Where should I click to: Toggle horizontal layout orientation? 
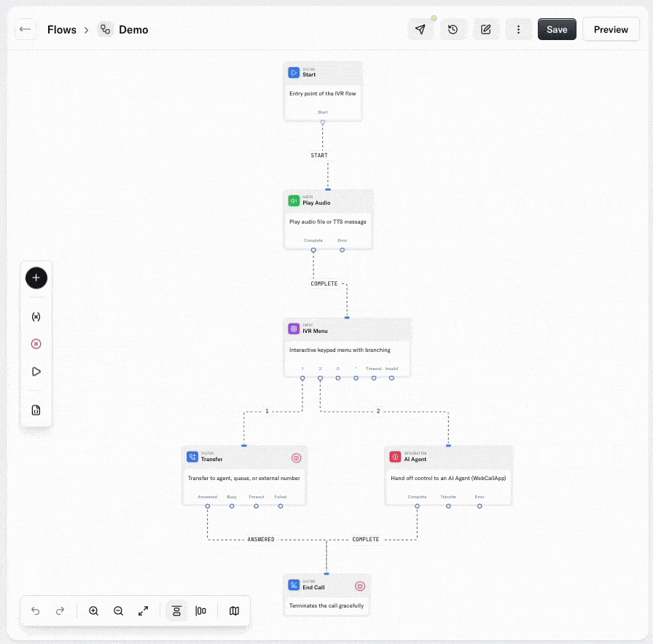201,611
